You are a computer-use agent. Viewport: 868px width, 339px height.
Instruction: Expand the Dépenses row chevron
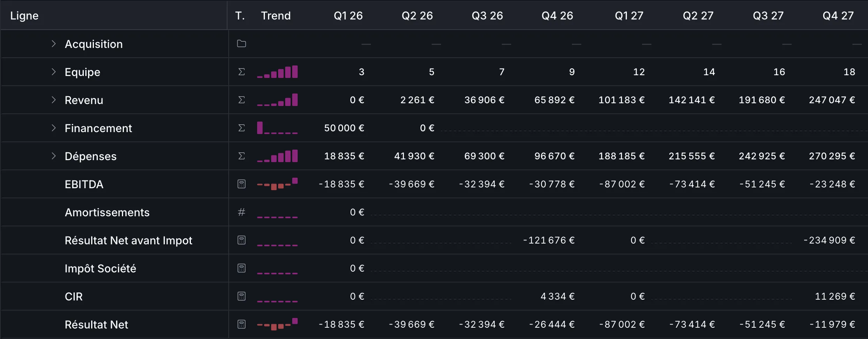pyautogui.click(x=54, y=156)
